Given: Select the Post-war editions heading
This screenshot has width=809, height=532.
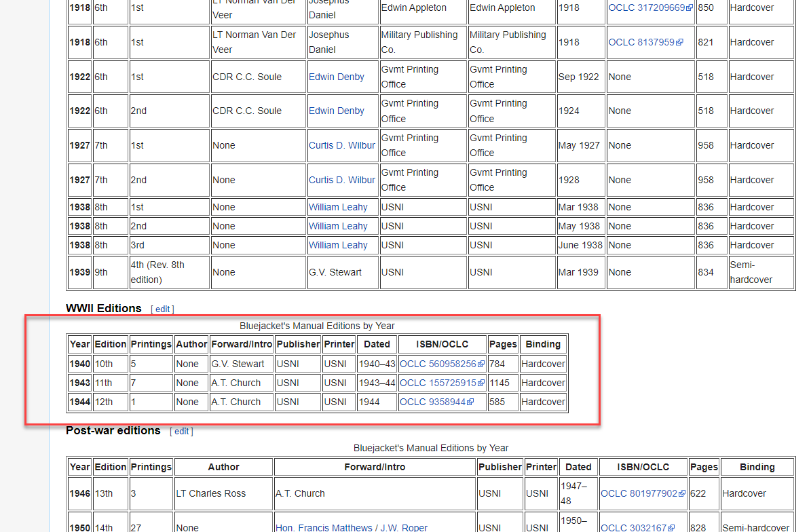Looking at the screenshot, I should [x=113, y=431].
